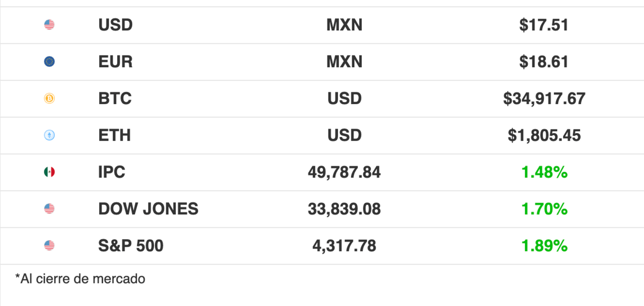Click the Mexican flag beside IPC
Image resolution: width=644 pixels, height=306 pixels.
click(x=49, y=172)
